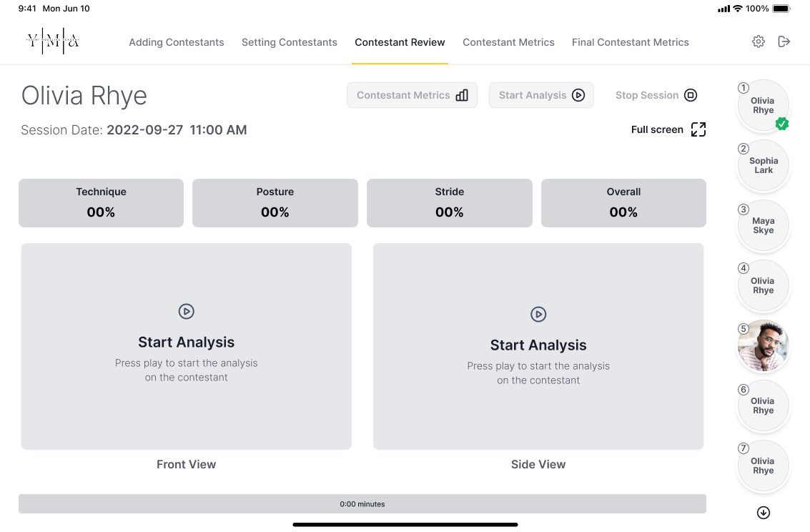Click Start Analysis button text at top
This screenshot has height=532, width=810.
tap(533, 95)
